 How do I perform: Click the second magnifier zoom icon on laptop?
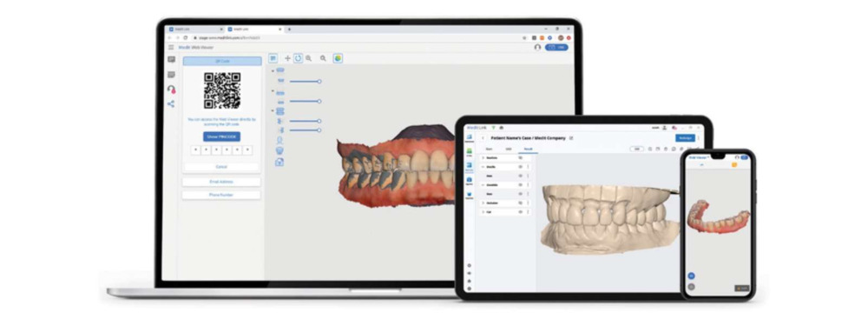point(323,58)
